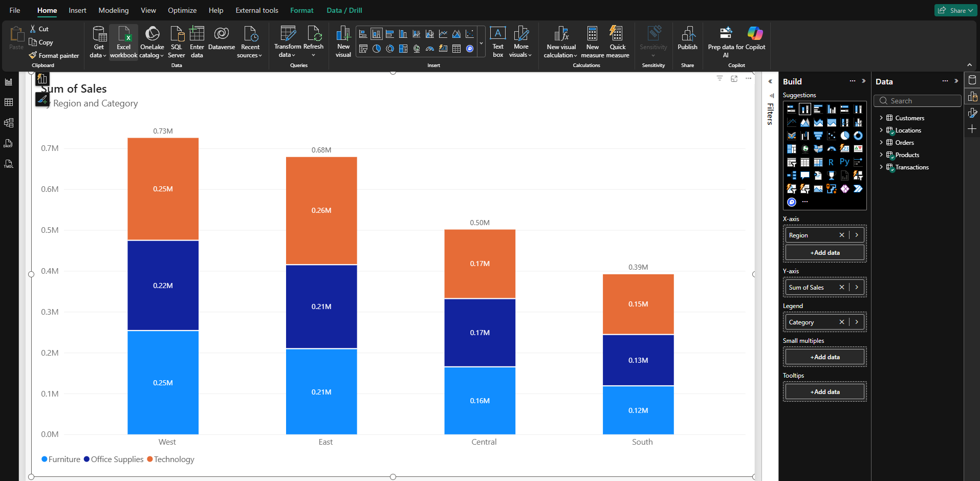This screenshot has height=481, width=980.
Task: Open the Get data dropdown
Action: coord(98,42)
